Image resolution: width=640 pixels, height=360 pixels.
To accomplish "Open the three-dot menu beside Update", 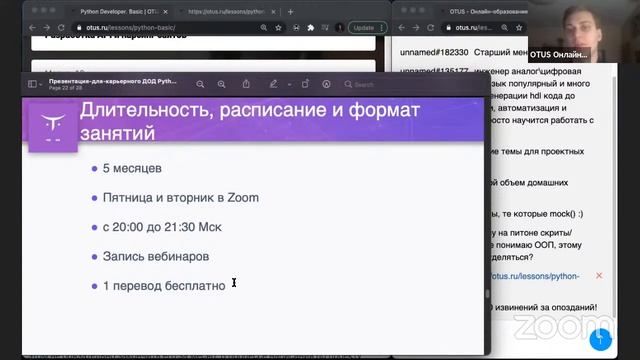I will coord(382,27).
